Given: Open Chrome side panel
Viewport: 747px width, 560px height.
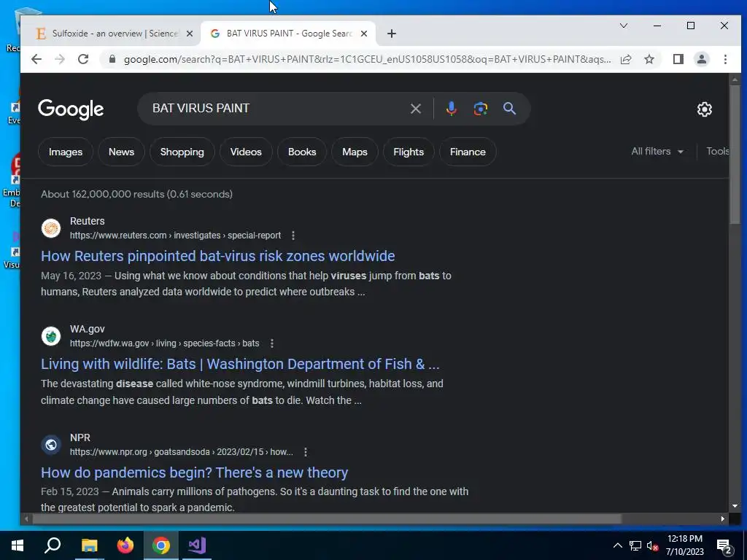Looking at the screenshot, I should [x=678, y=59].
